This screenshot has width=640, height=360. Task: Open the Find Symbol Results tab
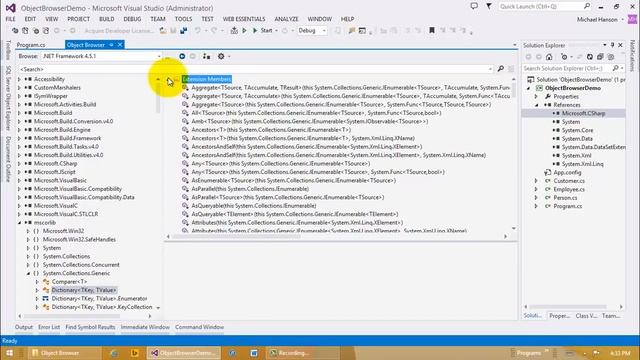[90, 327]
